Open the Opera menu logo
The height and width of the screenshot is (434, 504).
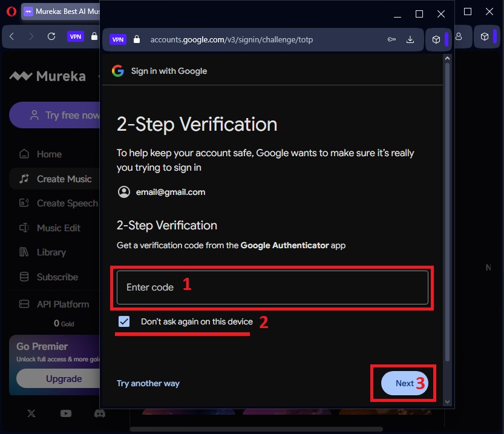[x=10, y=11]
